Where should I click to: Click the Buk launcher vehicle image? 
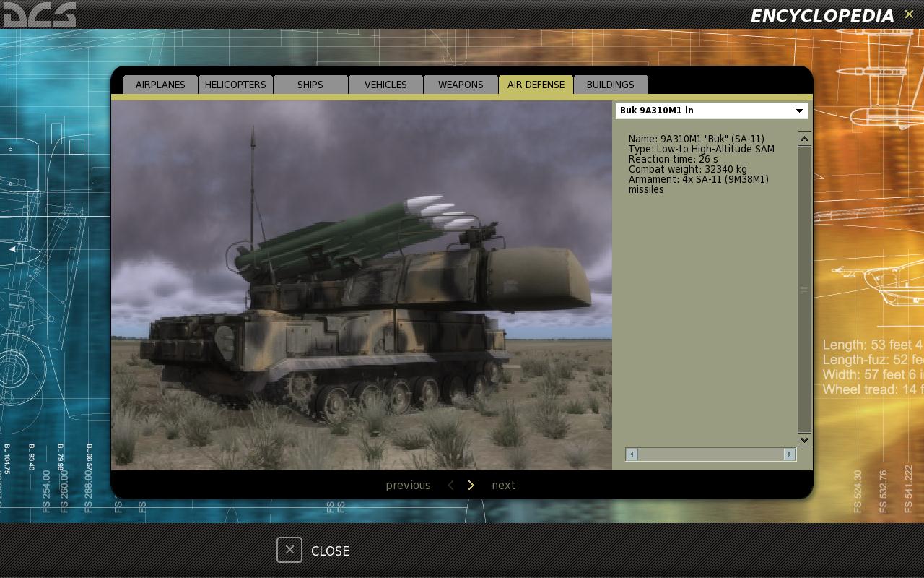[362, 285]
